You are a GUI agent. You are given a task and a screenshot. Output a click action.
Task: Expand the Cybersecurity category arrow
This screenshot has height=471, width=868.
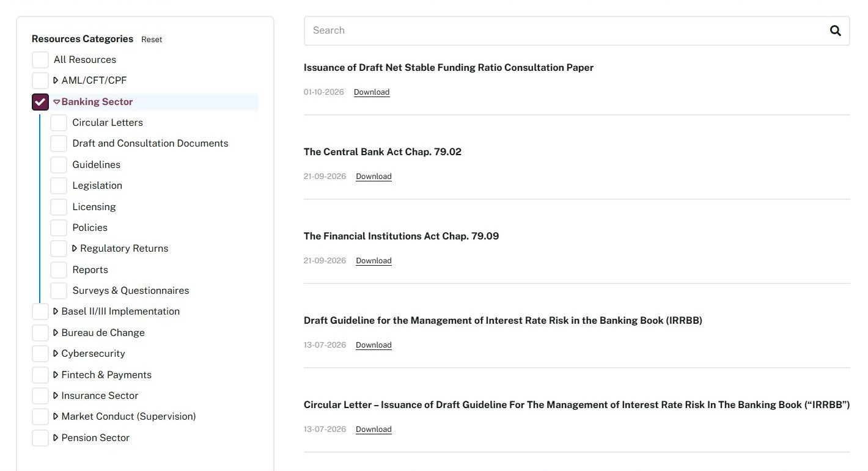[56, 354]
